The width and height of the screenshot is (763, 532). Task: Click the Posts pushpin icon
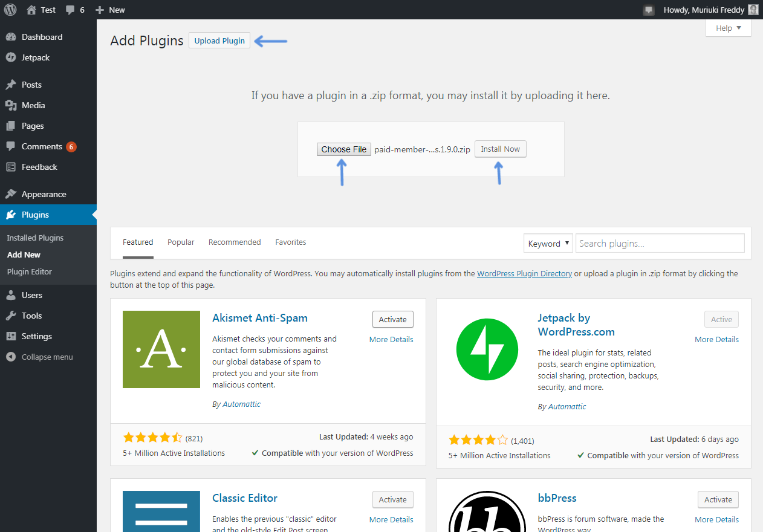click(x=11, y=85)
